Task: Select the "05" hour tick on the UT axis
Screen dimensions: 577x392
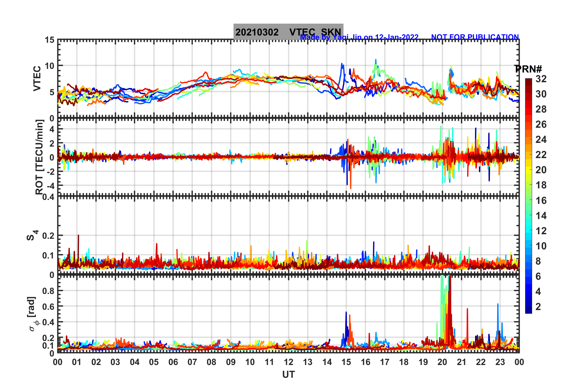Action: click(x=154, y=362)
